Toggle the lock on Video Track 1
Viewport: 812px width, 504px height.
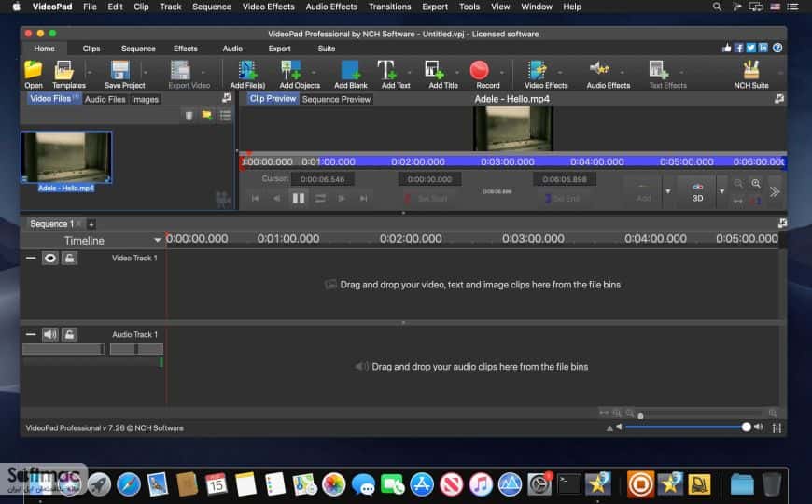pyautogui.click(x=69, y=258)
